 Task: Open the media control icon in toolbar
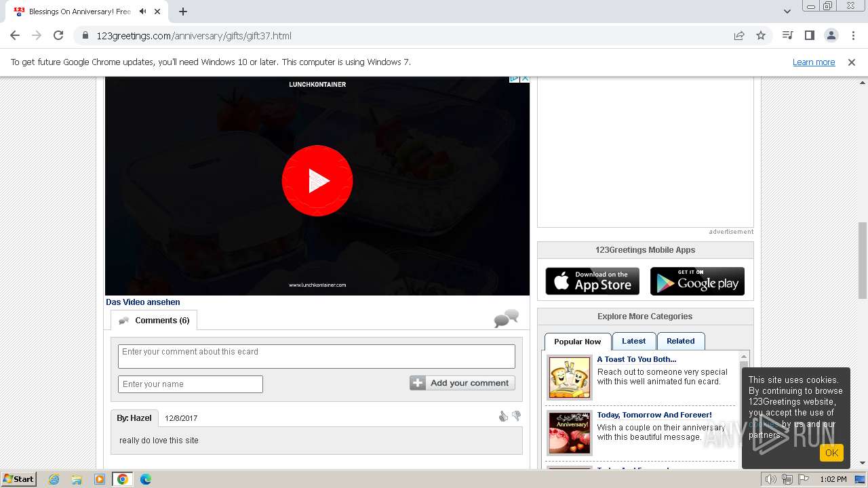[x=787, y=36]
